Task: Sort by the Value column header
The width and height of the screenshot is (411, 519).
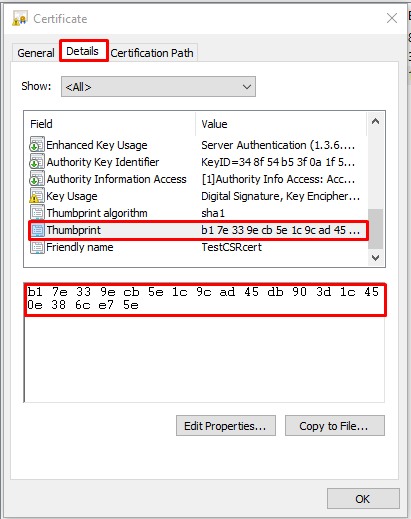Action: [x=281, y=124]
